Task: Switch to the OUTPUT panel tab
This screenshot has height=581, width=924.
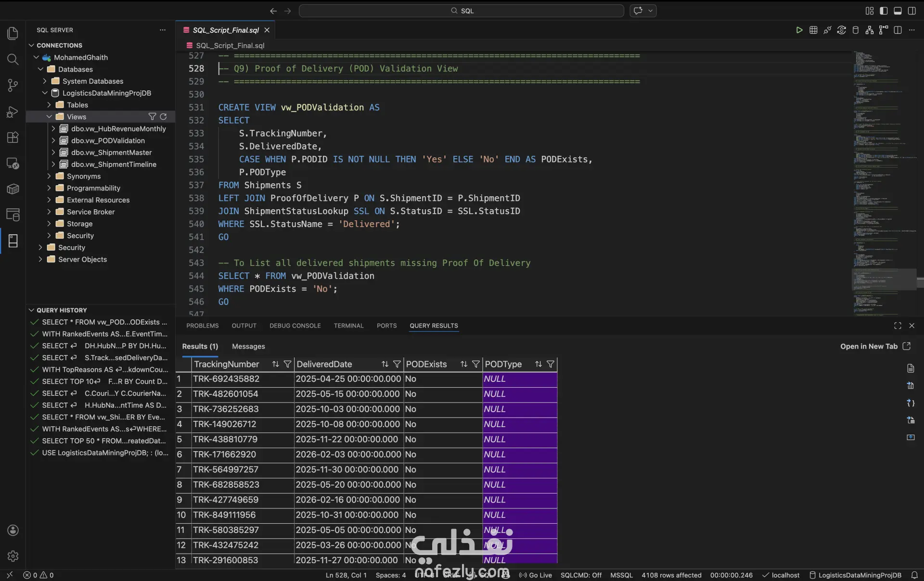Action: [x=244, y=326]
